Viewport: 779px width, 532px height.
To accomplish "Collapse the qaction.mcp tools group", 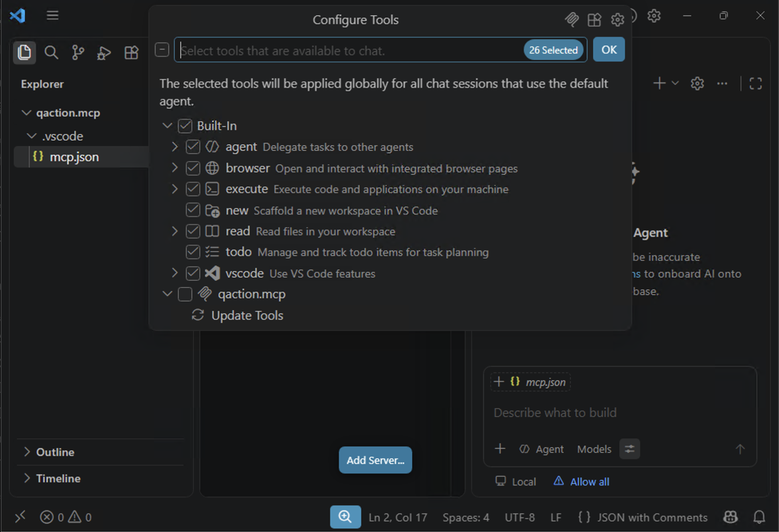I will pos(167,294).
